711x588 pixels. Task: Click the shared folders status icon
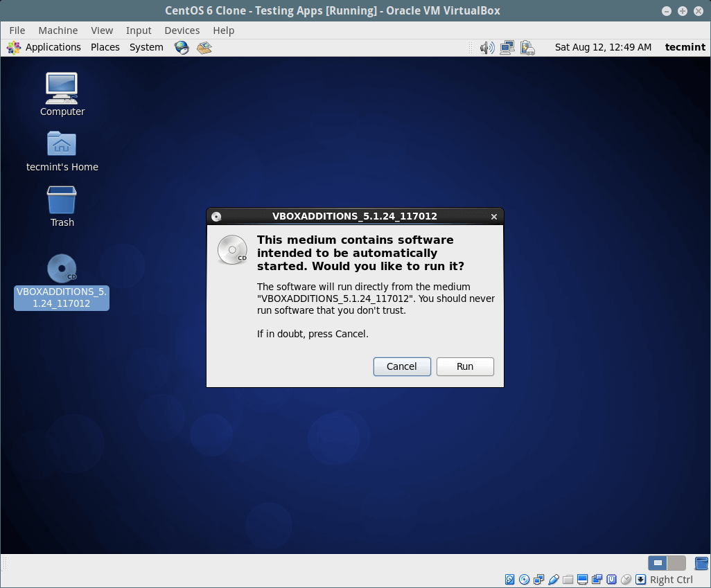568,580
